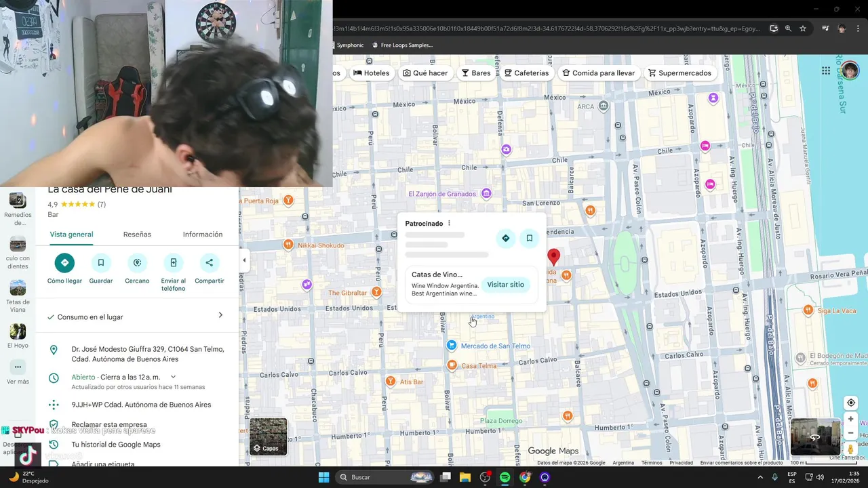Image resolution: width=868 pixels, height=488 pixels.
Task: Click the taskbar Buscar search box
Action: point(385,477)
